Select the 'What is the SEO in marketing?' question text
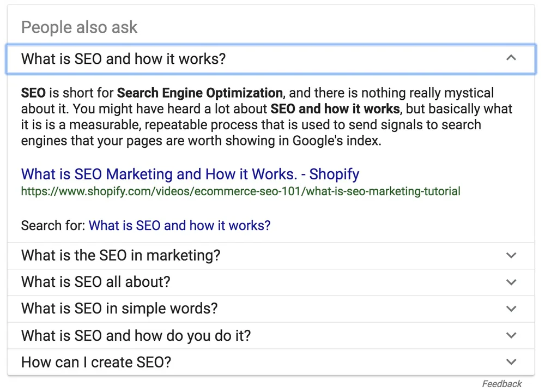The width and height of the screenshot is (545, 392). (120, 255)
